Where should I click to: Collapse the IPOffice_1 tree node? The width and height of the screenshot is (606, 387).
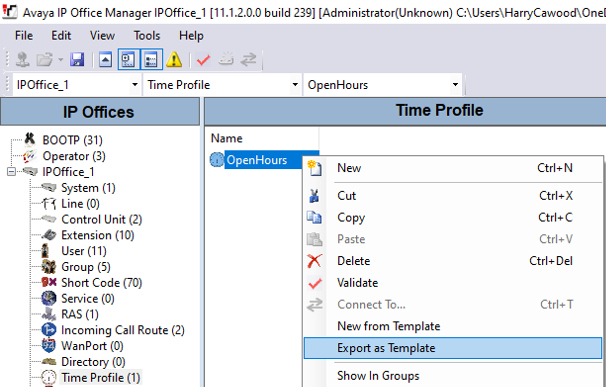(12, 171)
